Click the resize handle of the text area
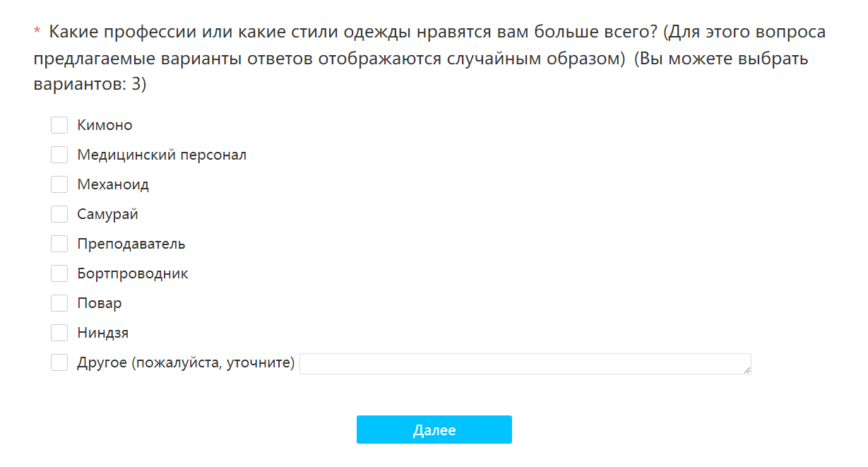The height and width of the screenshot is (467, 868). pyautogui.click(x=747, y=370)
